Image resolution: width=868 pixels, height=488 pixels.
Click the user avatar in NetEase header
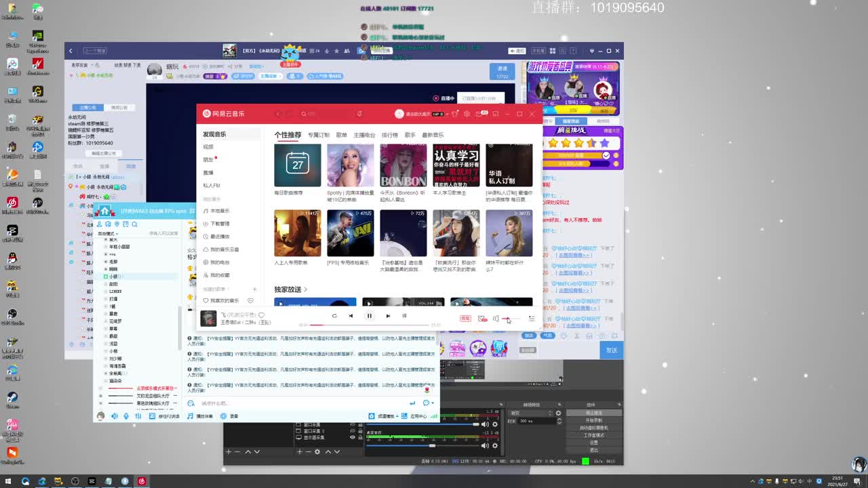coord(399,114)
